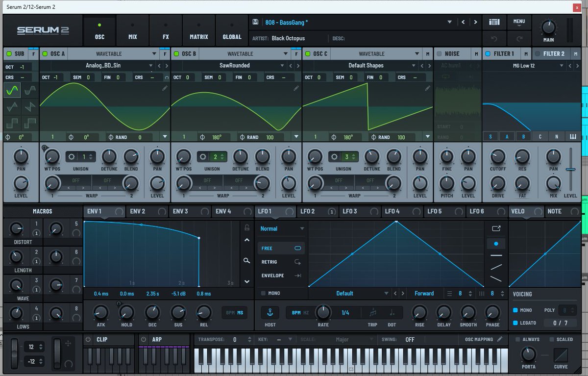
Task: Route OSC C to filter with C button
Action: 540,137
